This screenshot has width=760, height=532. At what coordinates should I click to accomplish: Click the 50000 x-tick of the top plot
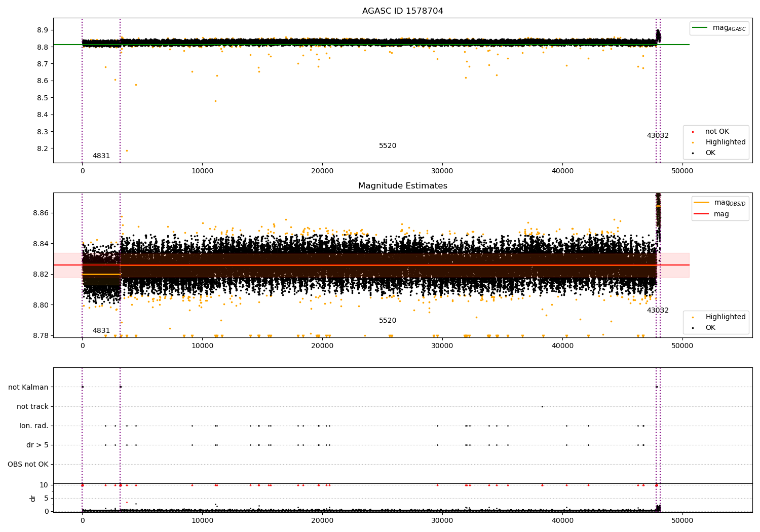coord(682,171)
